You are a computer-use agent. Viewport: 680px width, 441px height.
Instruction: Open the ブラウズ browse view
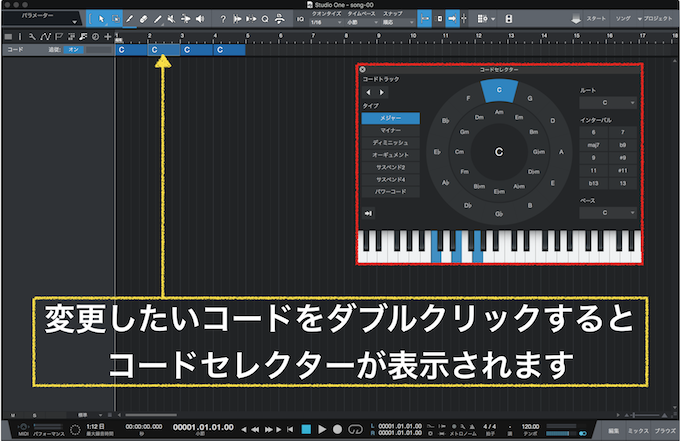(665, 431)
